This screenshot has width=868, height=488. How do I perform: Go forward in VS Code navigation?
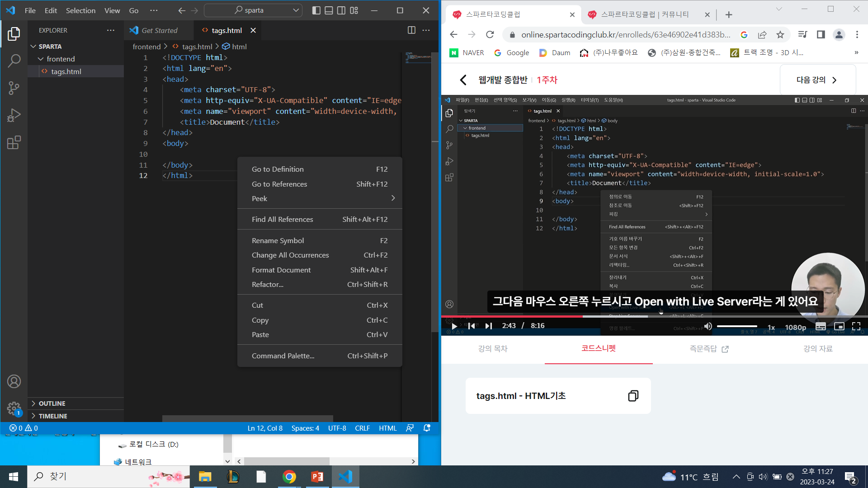[194, 10]
